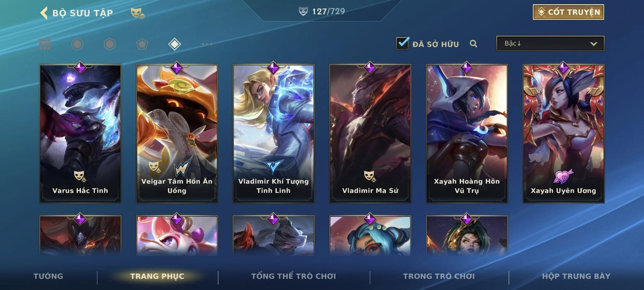Click the Cốt Truyện button

point(569,12)
